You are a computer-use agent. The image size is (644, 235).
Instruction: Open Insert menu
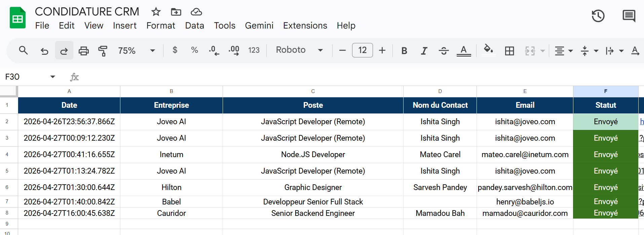coord(124,26)
